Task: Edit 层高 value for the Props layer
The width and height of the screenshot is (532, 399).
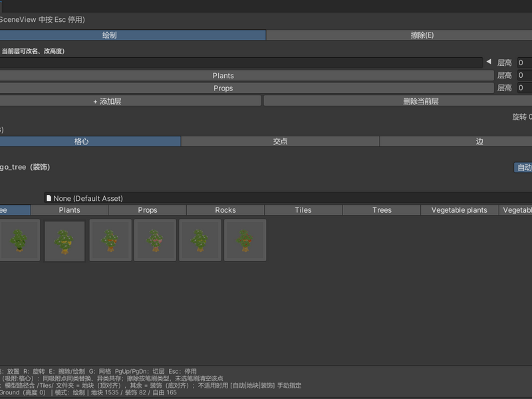Action: click(x=525, y=88)
